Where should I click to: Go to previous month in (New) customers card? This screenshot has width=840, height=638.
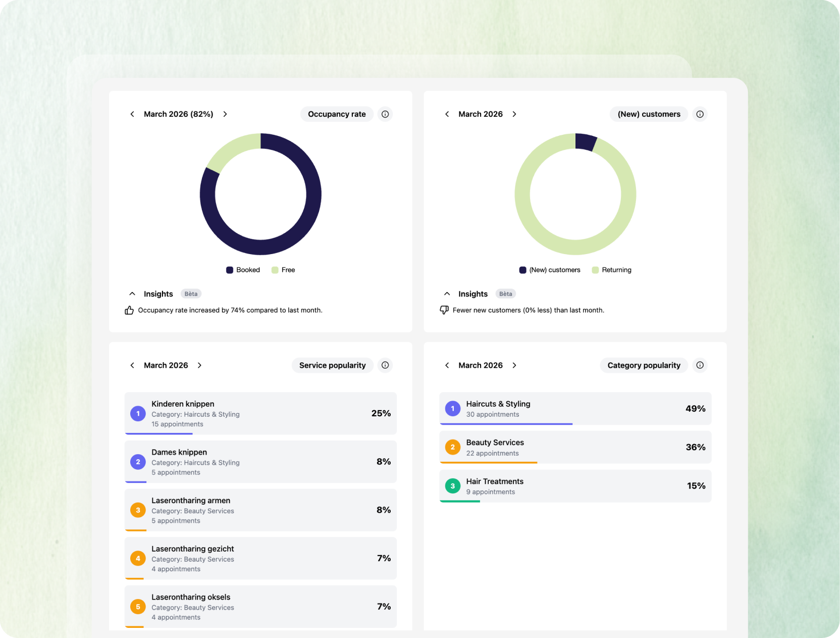pos(447,114)
